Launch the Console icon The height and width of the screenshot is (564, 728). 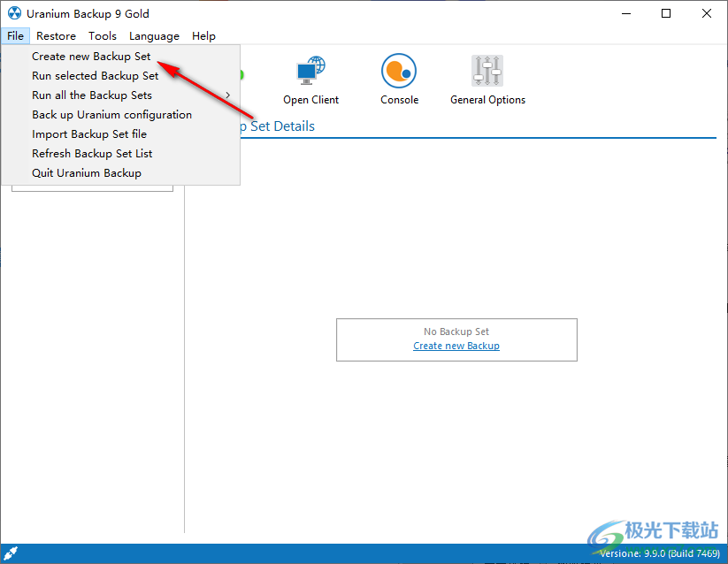point(399,71)
